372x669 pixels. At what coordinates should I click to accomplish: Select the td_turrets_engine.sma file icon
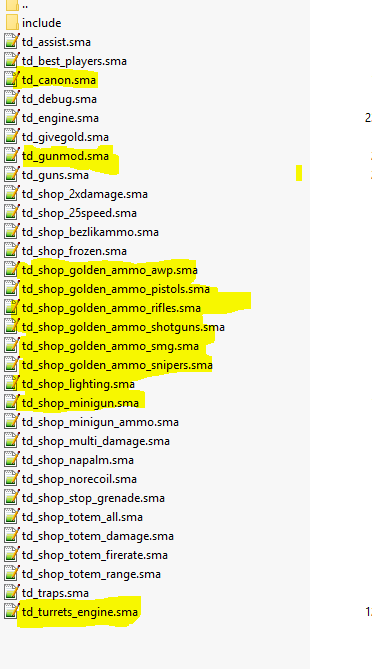coord(12,612)
